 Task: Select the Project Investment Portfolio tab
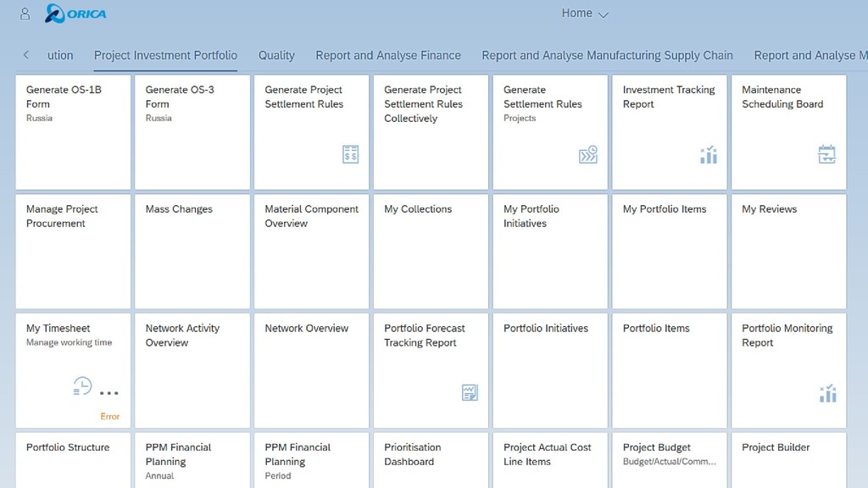[x=165, y=55]
